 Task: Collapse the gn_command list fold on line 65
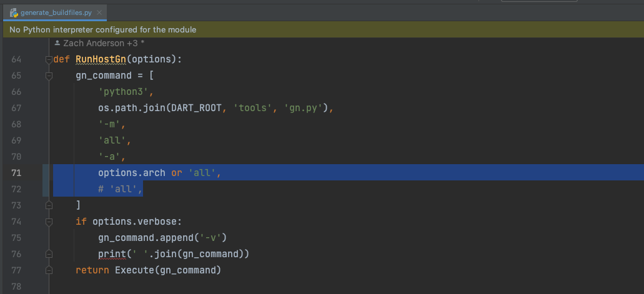coord(49,76)
